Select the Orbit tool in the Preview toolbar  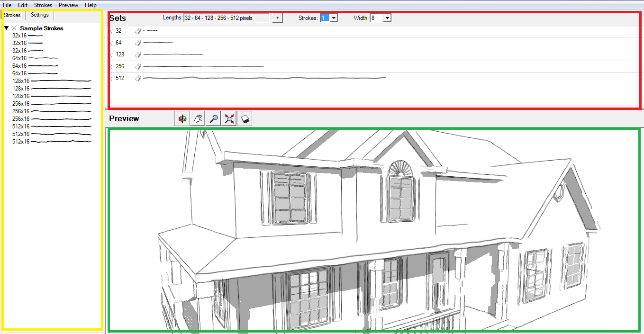coord(181,118)
